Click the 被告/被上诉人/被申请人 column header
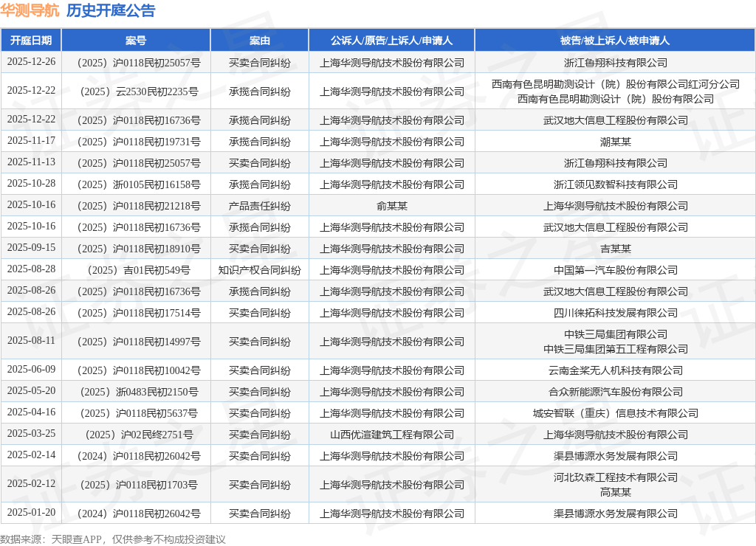 tap(615, 41)
